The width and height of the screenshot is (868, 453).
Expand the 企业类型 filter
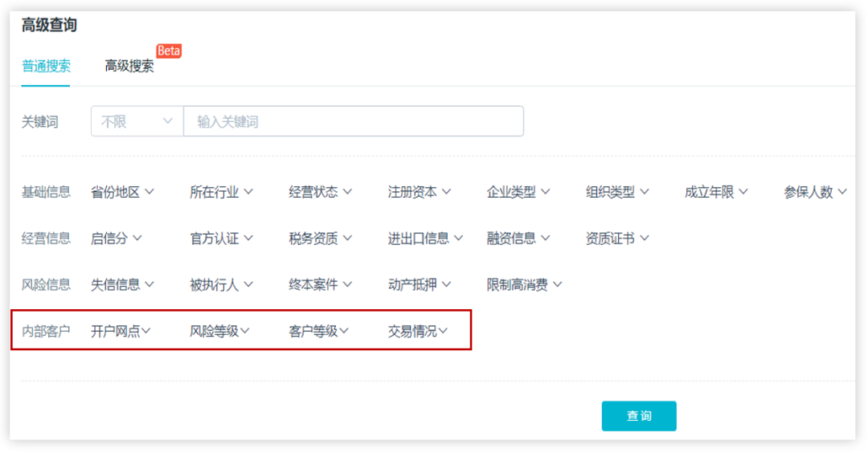(x=518, y=192)
